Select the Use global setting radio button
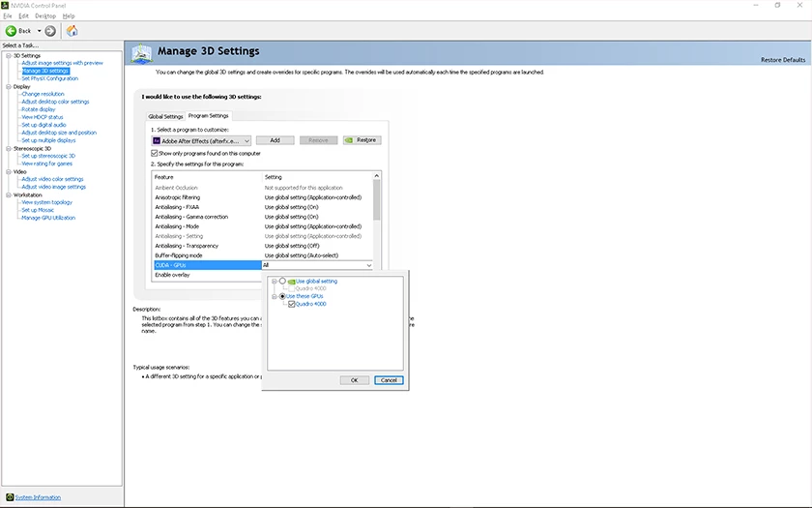 tap(282, 281)
